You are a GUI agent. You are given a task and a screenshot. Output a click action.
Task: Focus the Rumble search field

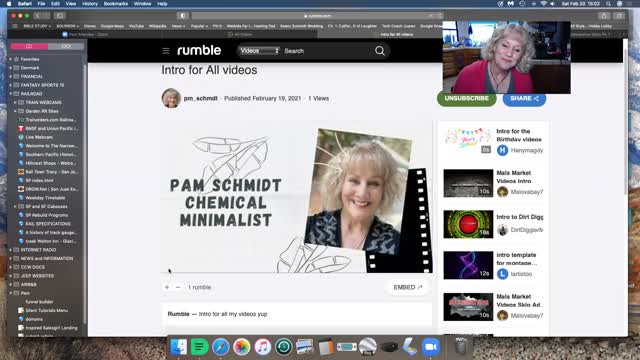coord(327,51)
